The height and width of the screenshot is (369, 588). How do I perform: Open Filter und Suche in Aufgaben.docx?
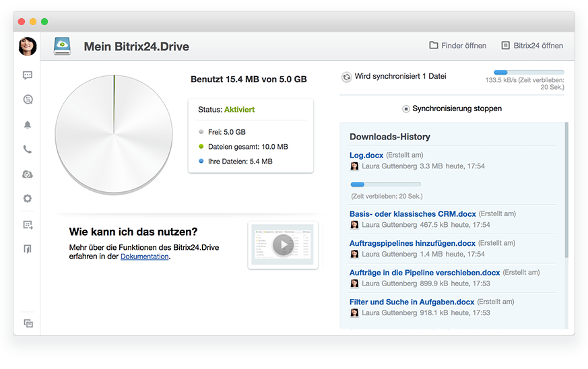[x=412, y=302]
